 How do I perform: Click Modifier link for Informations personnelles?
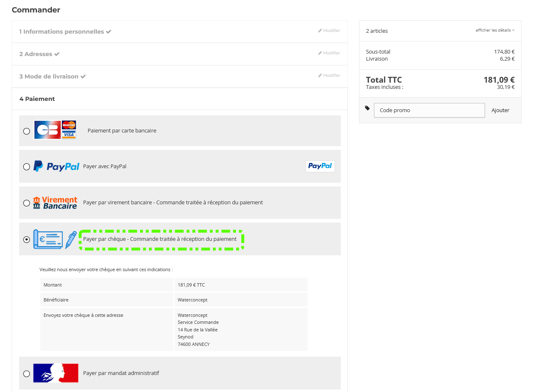click(329, 31)
